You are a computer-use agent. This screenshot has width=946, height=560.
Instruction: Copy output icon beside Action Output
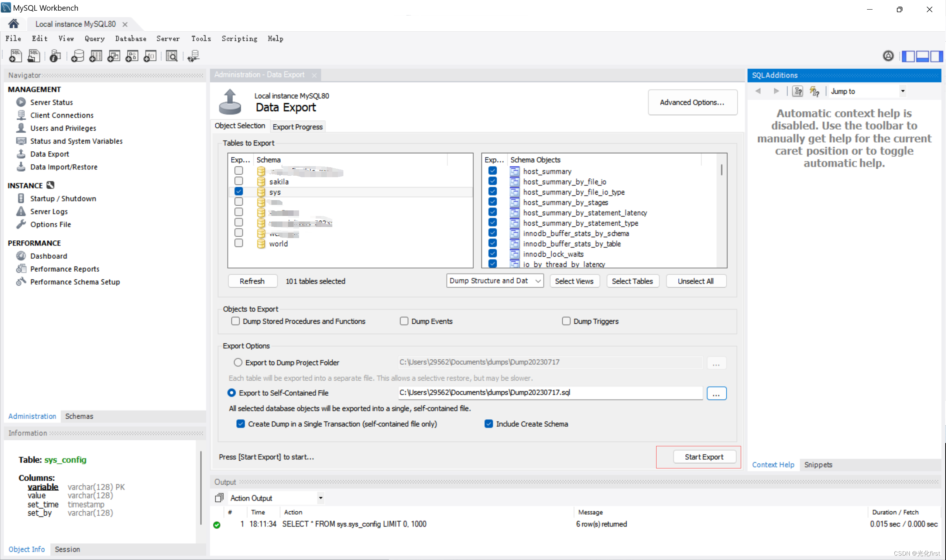pyautogui.click(x=219, y=498)
